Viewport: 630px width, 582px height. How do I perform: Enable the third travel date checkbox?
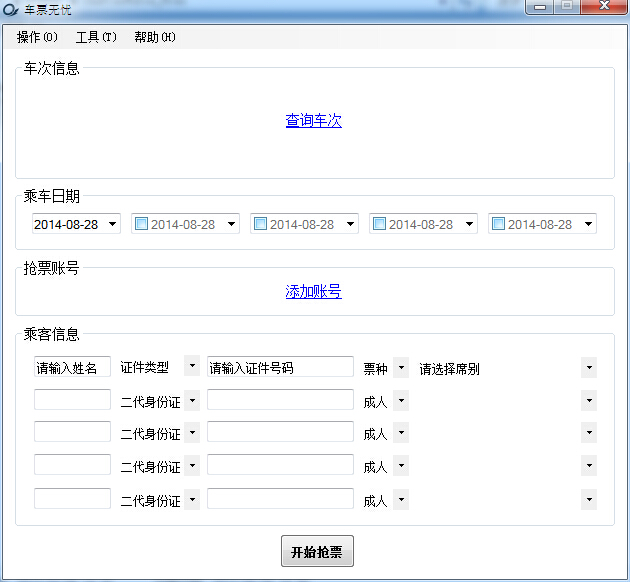pos(260,224)
